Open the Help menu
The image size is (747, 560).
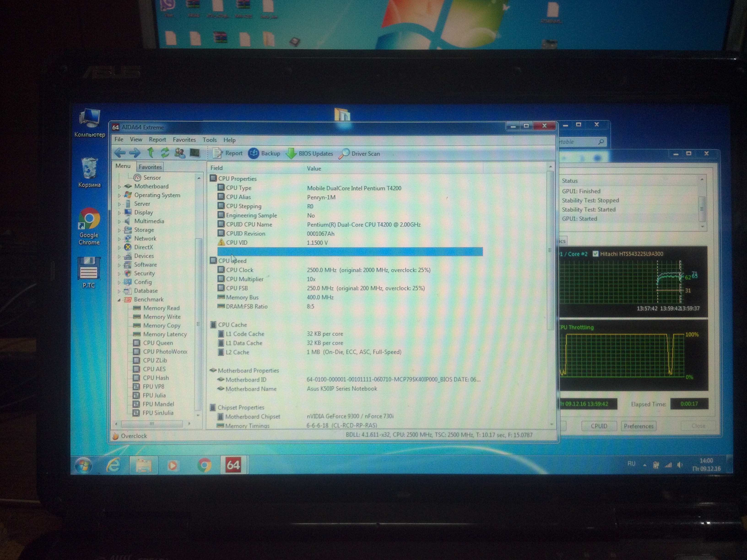pyautogui.click(x=229, y=140)
